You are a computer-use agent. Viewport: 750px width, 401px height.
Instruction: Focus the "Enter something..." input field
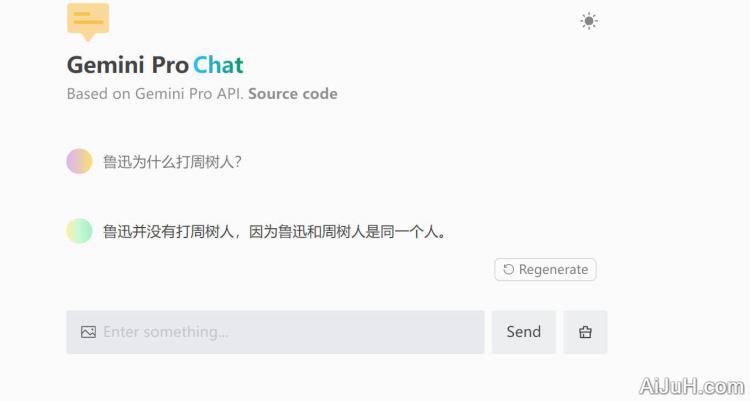pos(290,332)
